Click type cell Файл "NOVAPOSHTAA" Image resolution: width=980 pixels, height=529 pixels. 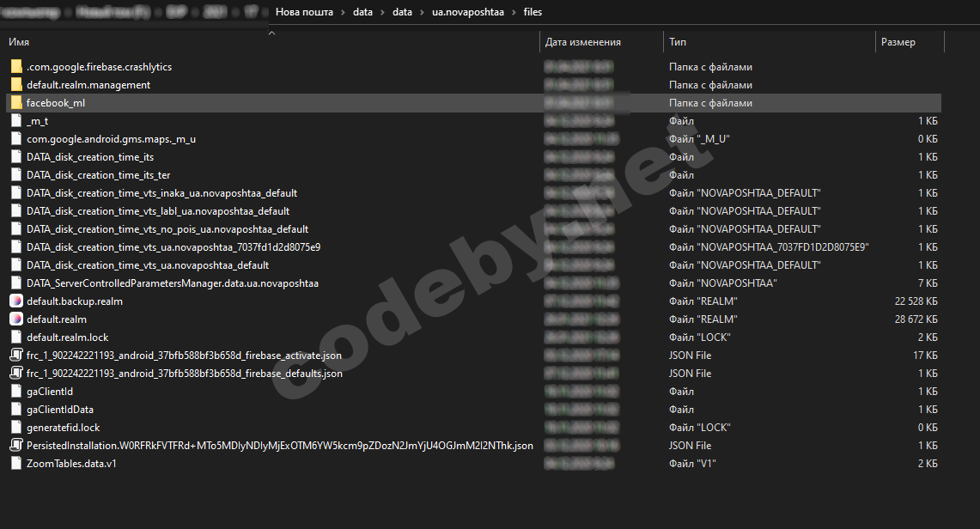point(722,283)
